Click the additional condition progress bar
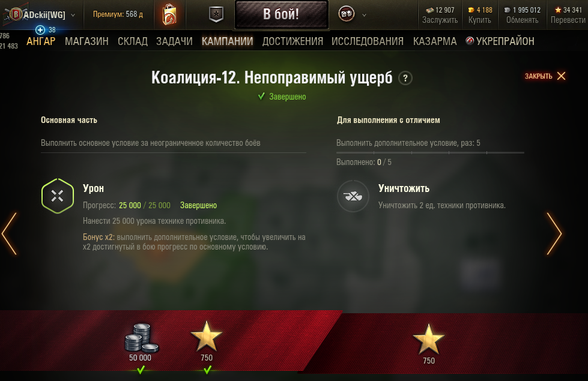Screen dimensions: 588x381 tap(430, 153)
